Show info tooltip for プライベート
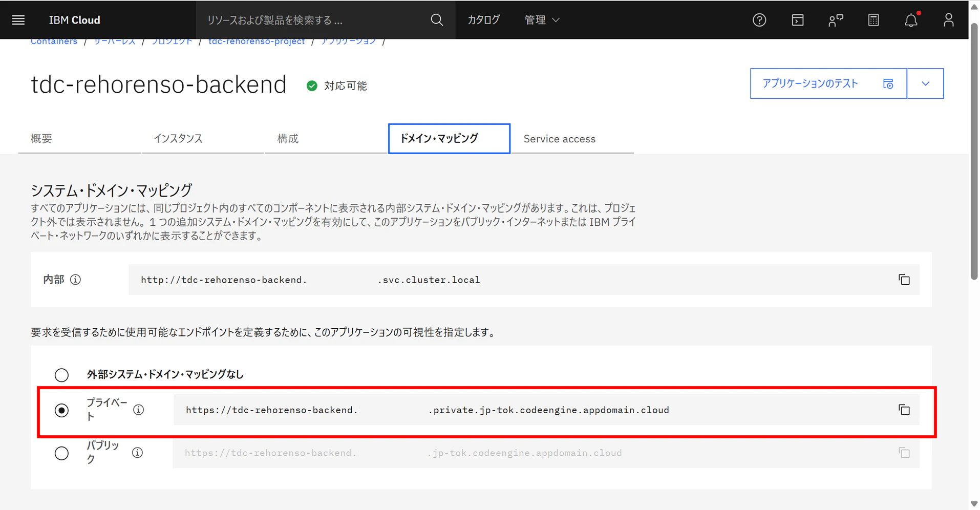 [138, 410]
